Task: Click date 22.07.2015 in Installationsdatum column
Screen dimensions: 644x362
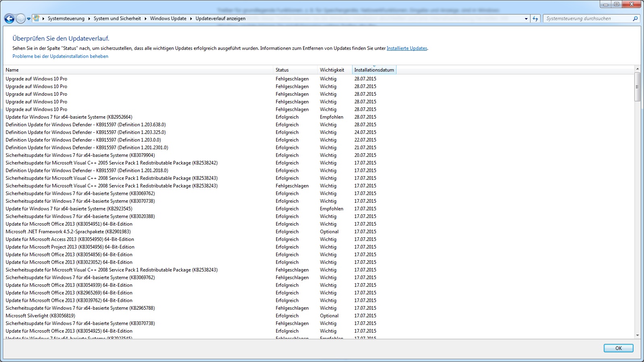Action: click(365, 140)
